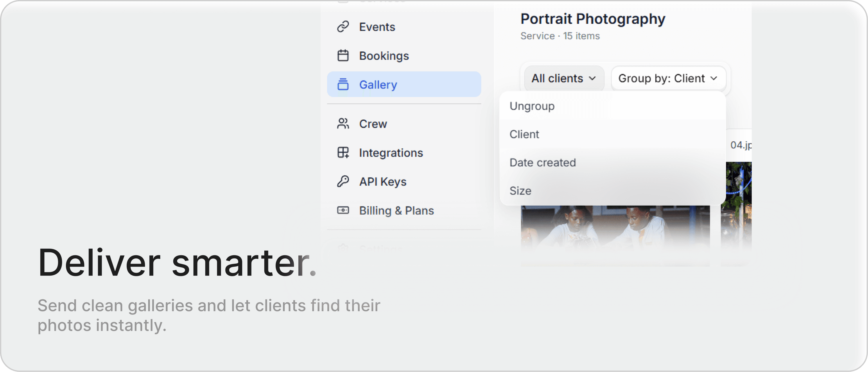868x372 pixels.
Task: Click the API Keys key icon
Action: [x=343, y=181]
